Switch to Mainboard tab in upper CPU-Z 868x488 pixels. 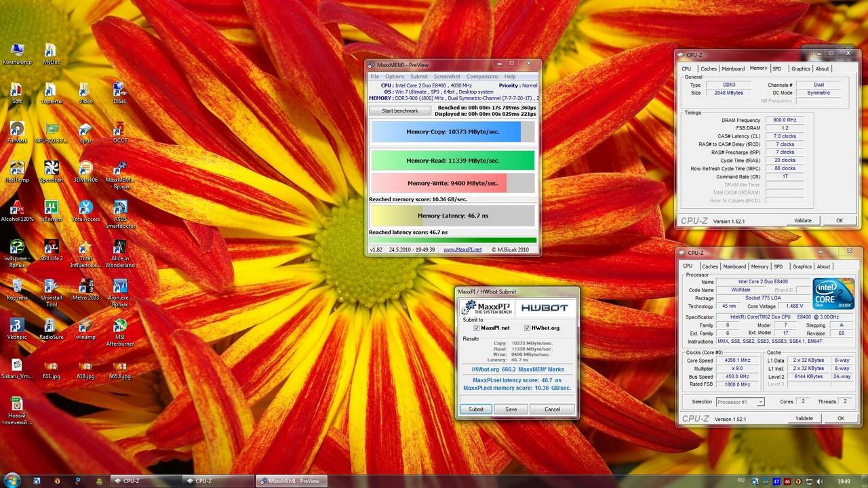[733, 68]
